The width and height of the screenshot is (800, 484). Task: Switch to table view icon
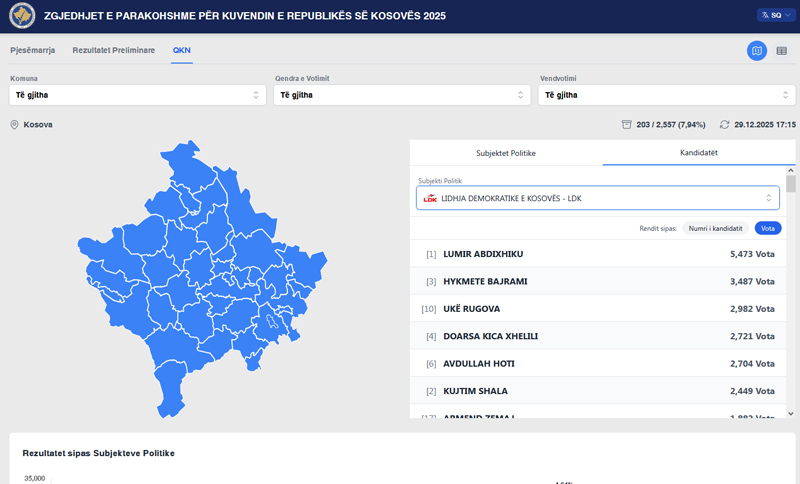[782, 51]
